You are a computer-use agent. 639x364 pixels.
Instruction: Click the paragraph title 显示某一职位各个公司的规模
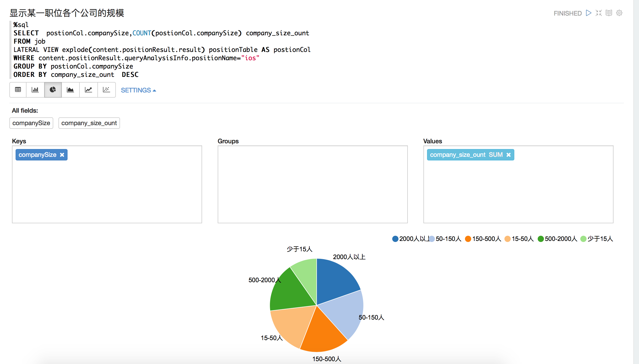(x=67, y=13)
